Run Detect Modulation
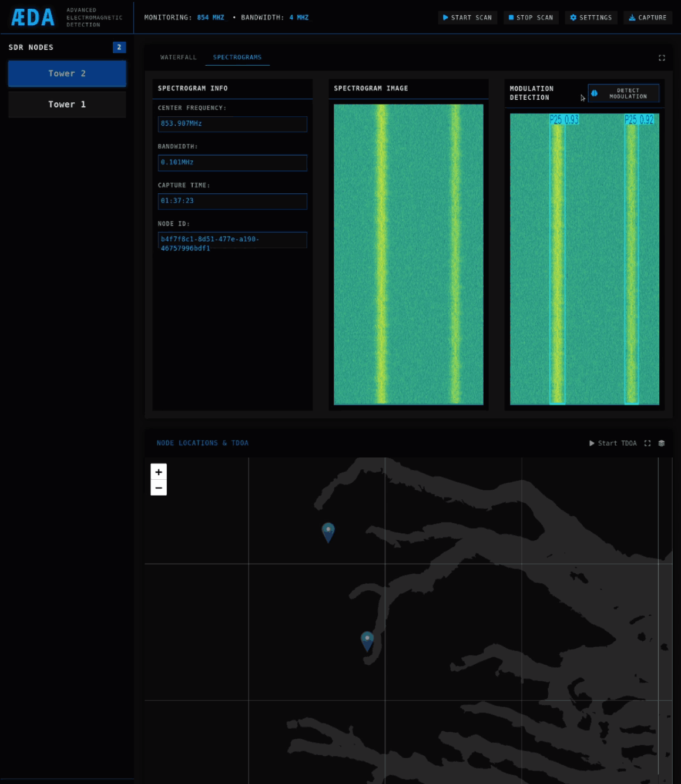The image size is (681, 784). click(x=623, y=93)
